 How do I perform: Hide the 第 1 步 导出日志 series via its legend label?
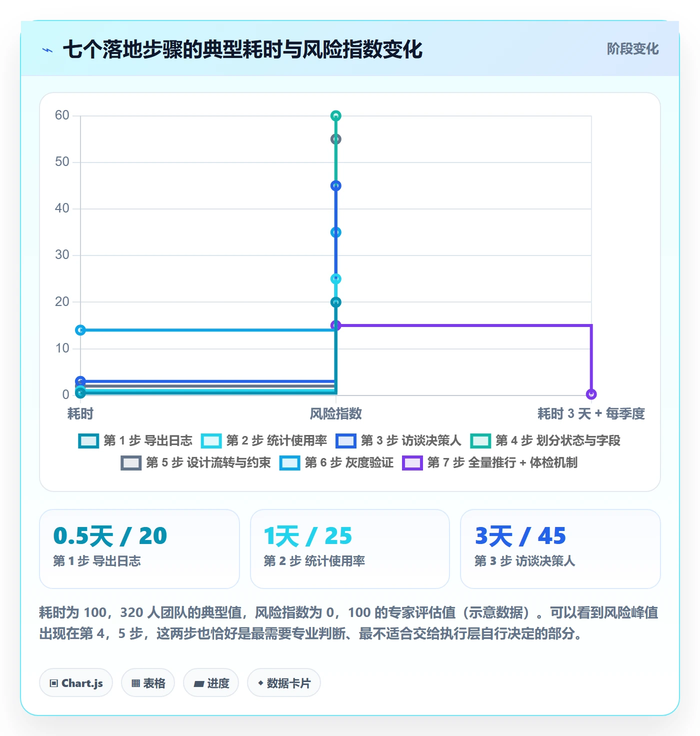[148, 441]
